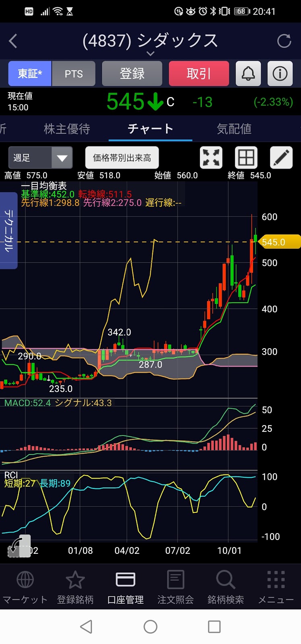Expand stock name chevron under シダックス
This screenshot has width=301, height=644.
pyautogui.click(x=150, y=54)
